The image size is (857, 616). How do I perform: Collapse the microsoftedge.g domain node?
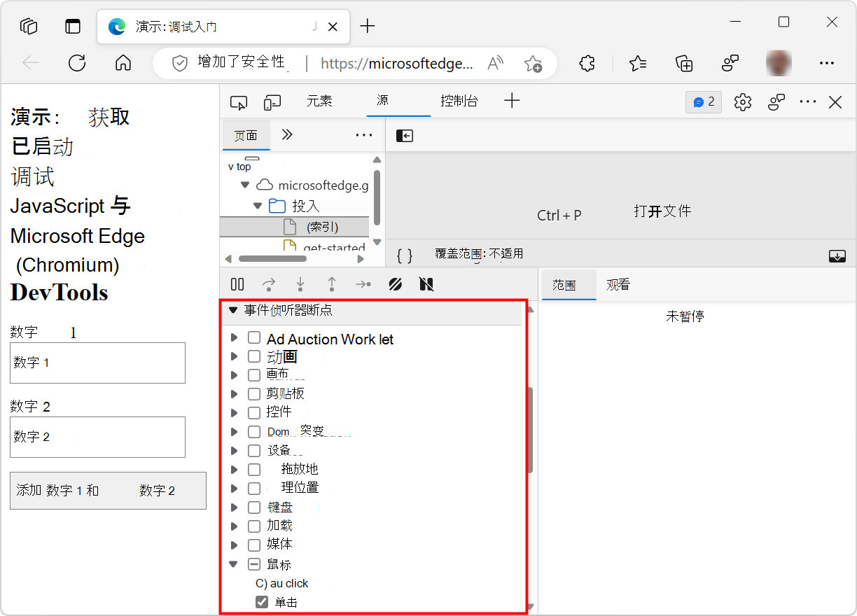(x=245, y=185)
